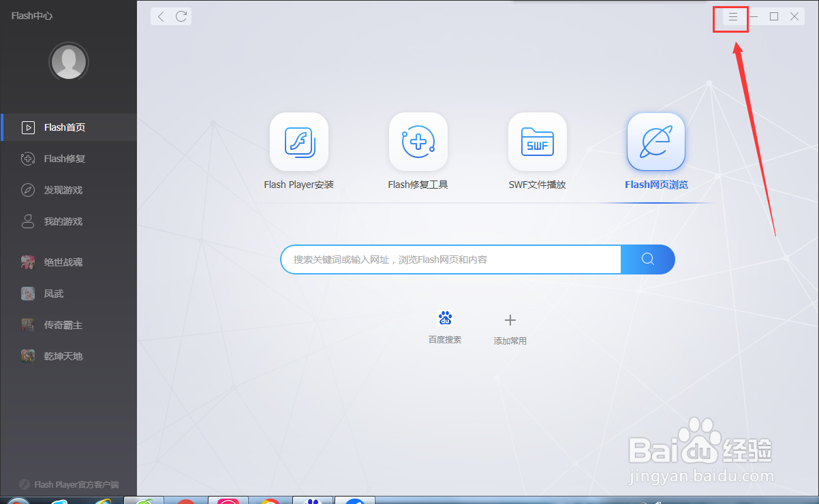Launch the 绝世战魂 game entry
This screenshot has width=819, height=504.
tap(68, 262)
